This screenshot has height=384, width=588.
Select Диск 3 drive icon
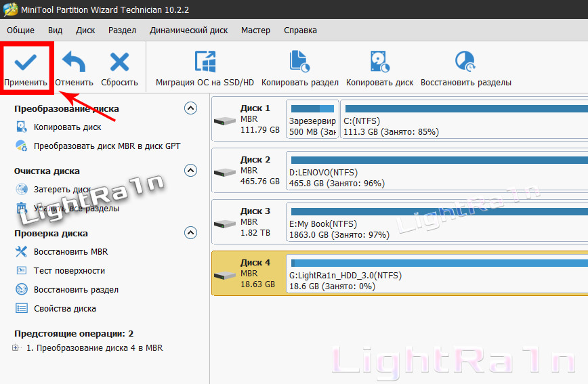225,224
